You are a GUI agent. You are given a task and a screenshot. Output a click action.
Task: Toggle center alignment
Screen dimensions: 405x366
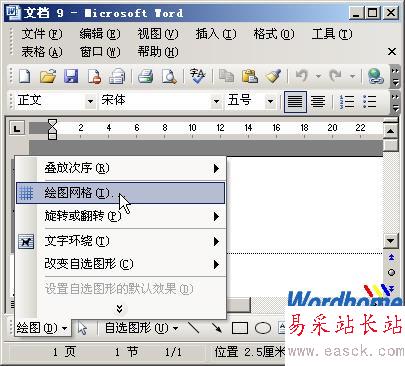pyautogui.click(x=318, y=101)
